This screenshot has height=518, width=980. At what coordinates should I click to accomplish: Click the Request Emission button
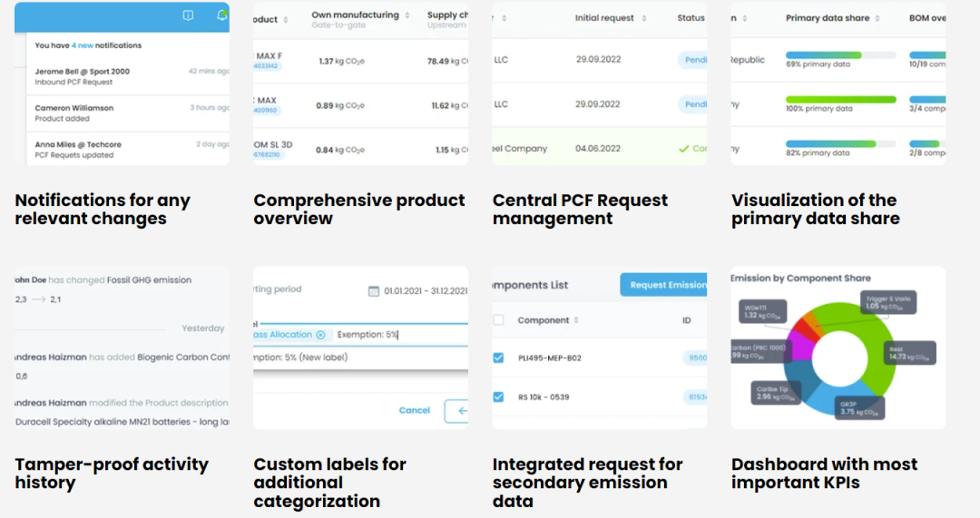[663, 285]
